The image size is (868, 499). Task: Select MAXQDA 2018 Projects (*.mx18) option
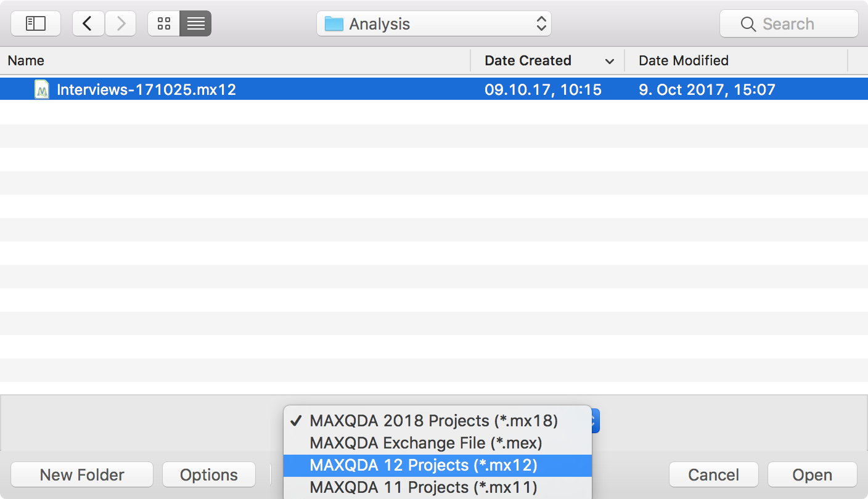433,421
